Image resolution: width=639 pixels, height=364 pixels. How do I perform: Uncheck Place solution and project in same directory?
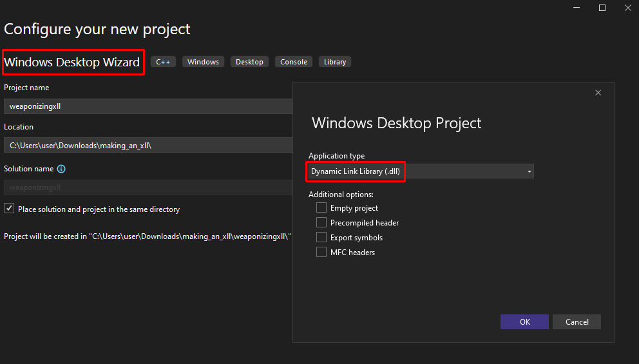[x=9, y=208]
